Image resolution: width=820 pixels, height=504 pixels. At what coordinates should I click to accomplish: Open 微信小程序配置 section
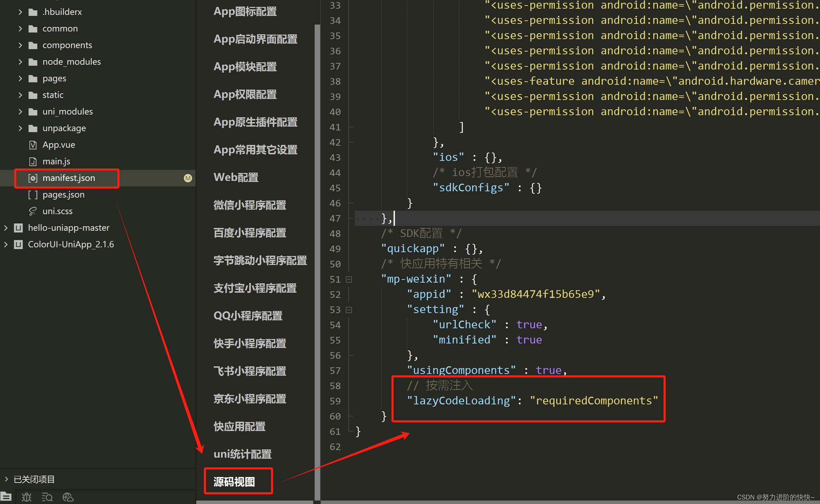click(250, 205)
